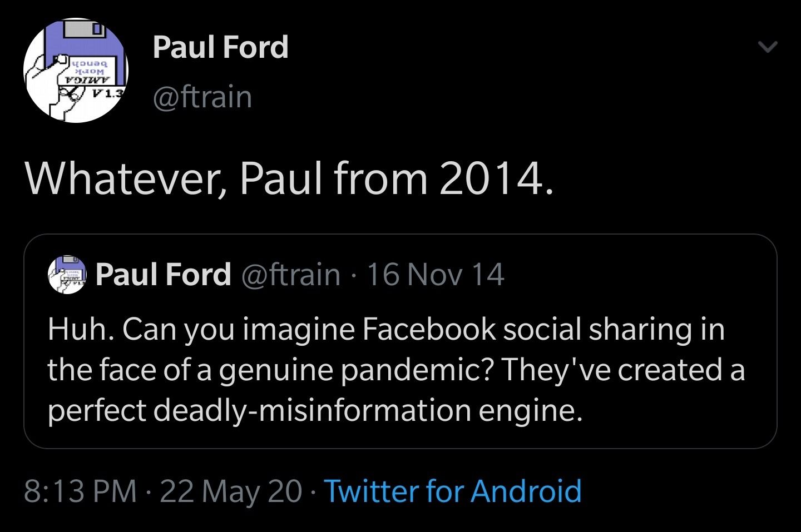
Task: Open the quoted tweet from 2014
Action: [400, 339]
